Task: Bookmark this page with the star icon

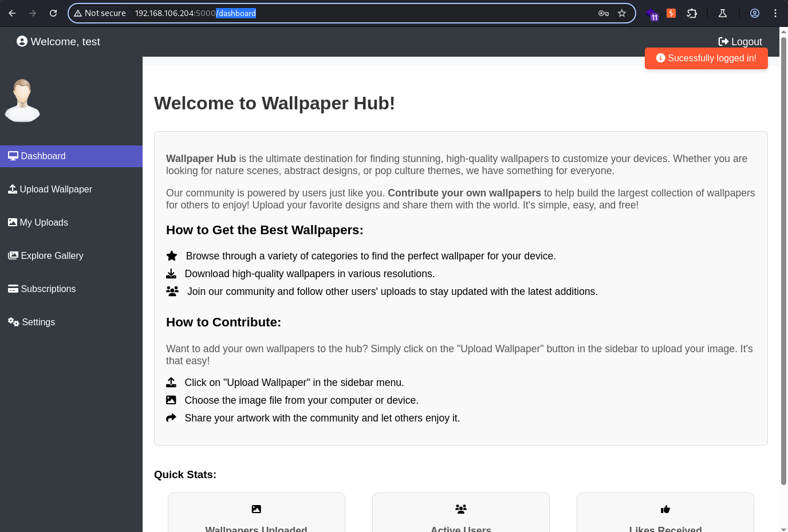Action: pyautogui.click(x=622, y=13)
